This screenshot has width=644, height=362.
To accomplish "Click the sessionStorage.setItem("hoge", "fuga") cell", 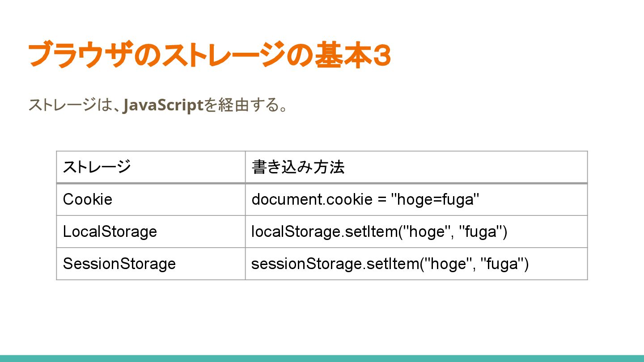I will (416, 264).
